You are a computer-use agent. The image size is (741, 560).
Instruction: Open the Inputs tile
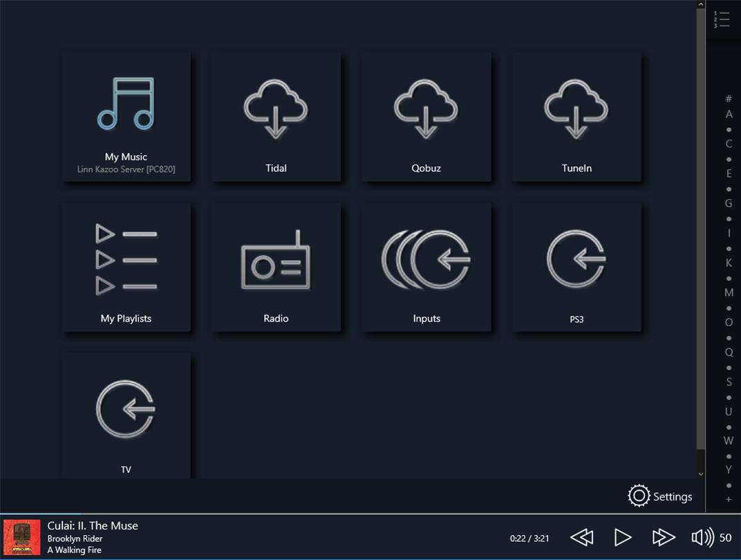tap(426, 267)
